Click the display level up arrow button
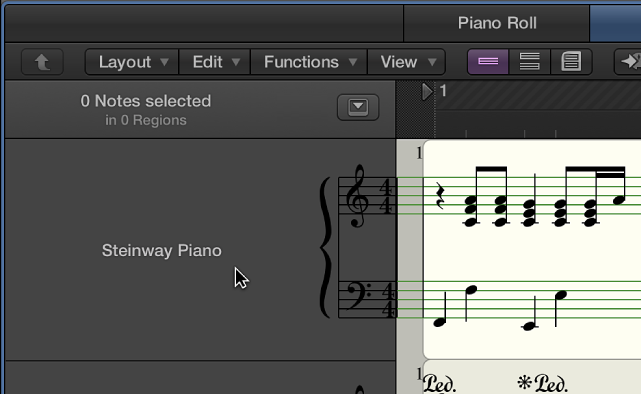642x394 pixels. (x=42, y=62)
